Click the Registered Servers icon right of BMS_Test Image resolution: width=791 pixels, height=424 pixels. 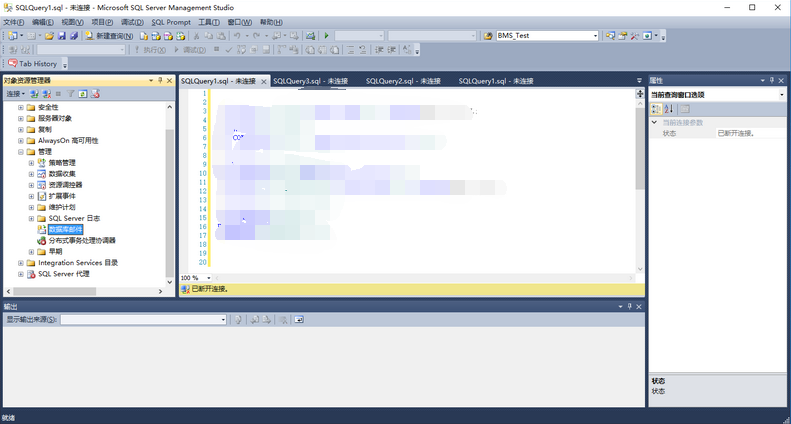[x=610, y=36]
